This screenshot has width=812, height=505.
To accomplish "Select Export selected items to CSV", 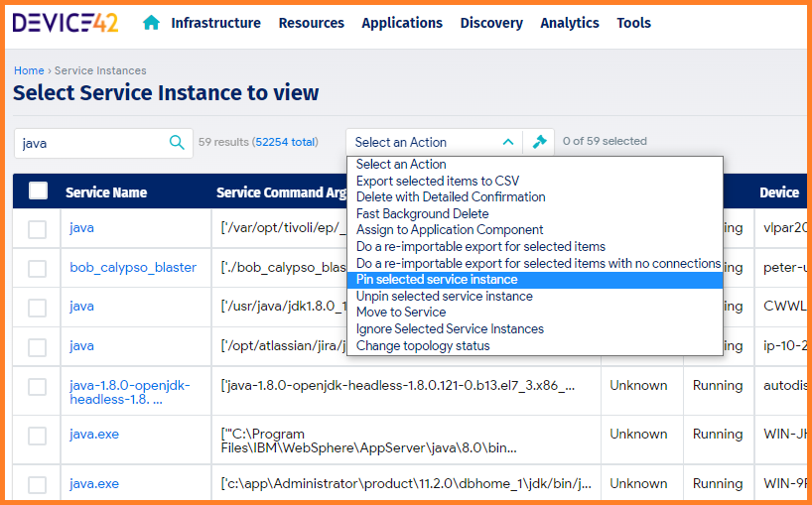I will (x=437, y=181).
